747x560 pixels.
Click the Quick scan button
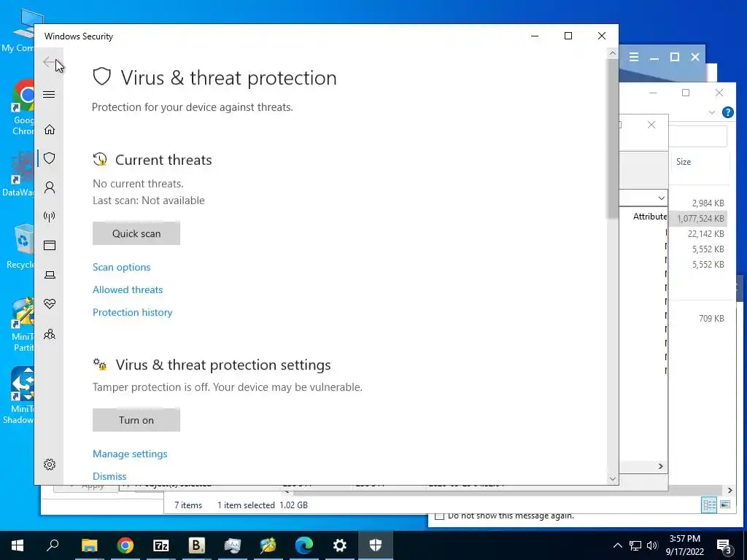pyautogui.click(x=136, y=233)
